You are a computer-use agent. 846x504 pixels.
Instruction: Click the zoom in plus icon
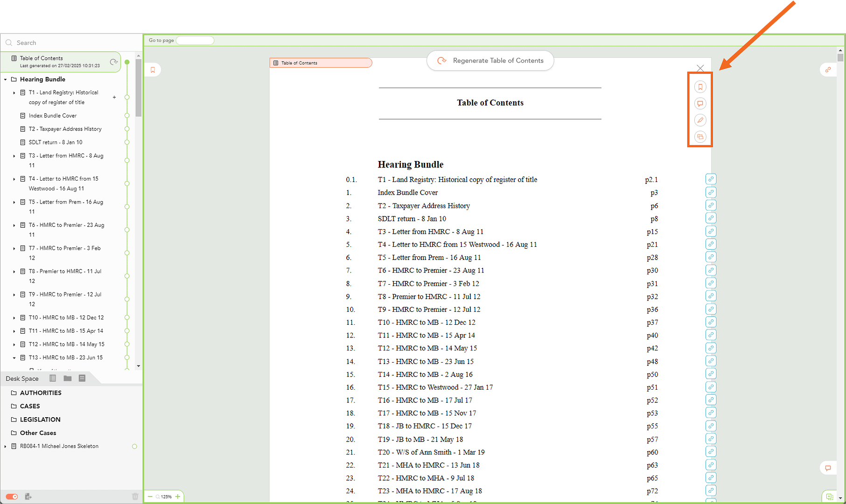178,497
